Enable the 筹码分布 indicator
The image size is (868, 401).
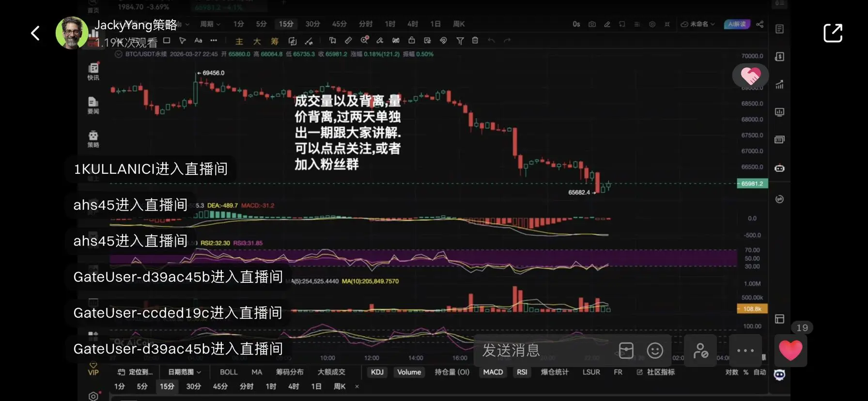(x=290, y=372)
